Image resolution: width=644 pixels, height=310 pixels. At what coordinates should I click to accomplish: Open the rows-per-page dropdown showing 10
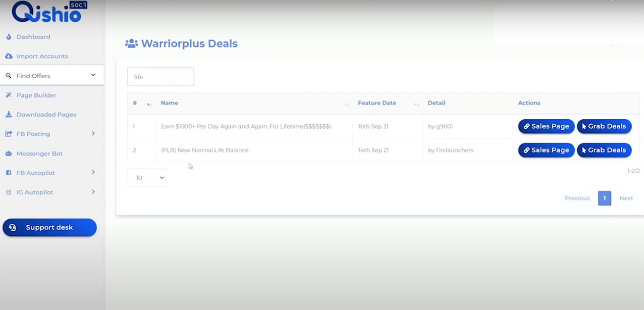147,178
